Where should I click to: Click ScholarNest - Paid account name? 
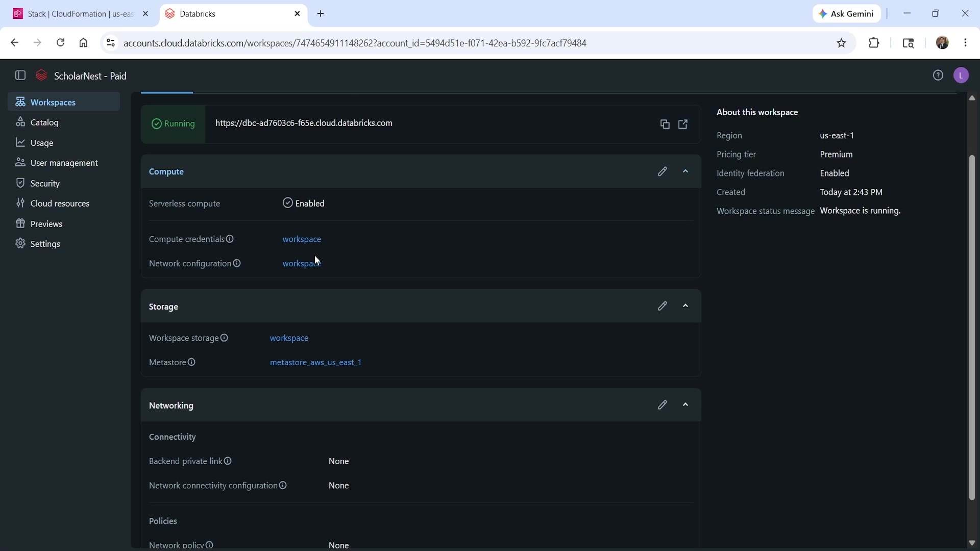point(90,76)
